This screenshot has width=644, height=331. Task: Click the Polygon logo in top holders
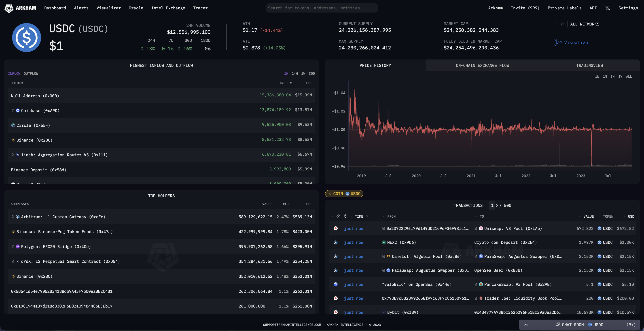click(17, 246)
